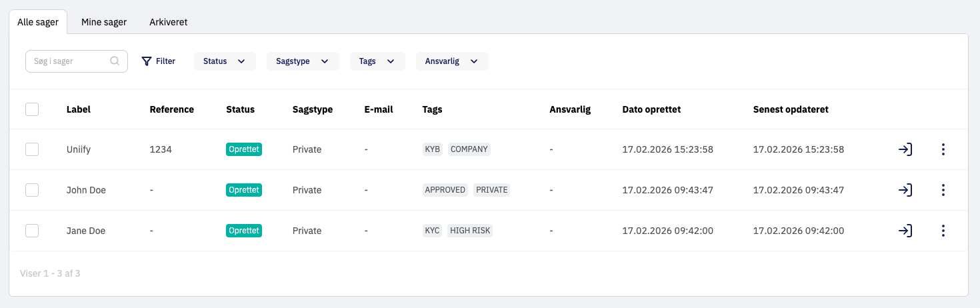The image size is (980, 308).
Task: Open the Jane Doe case via arrow icon
Action: coord(905,231)
